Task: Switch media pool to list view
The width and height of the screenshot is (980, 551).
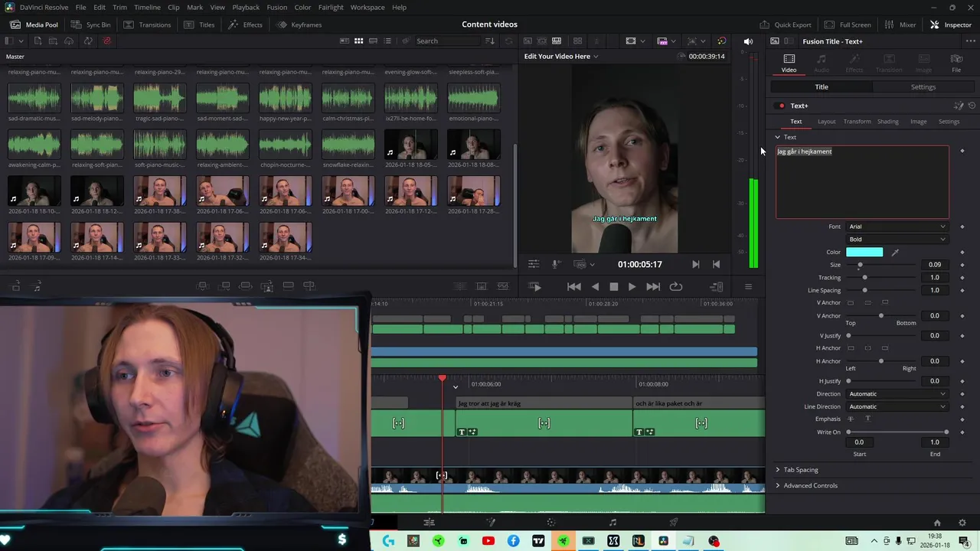Action: click(x=387, y=41)
